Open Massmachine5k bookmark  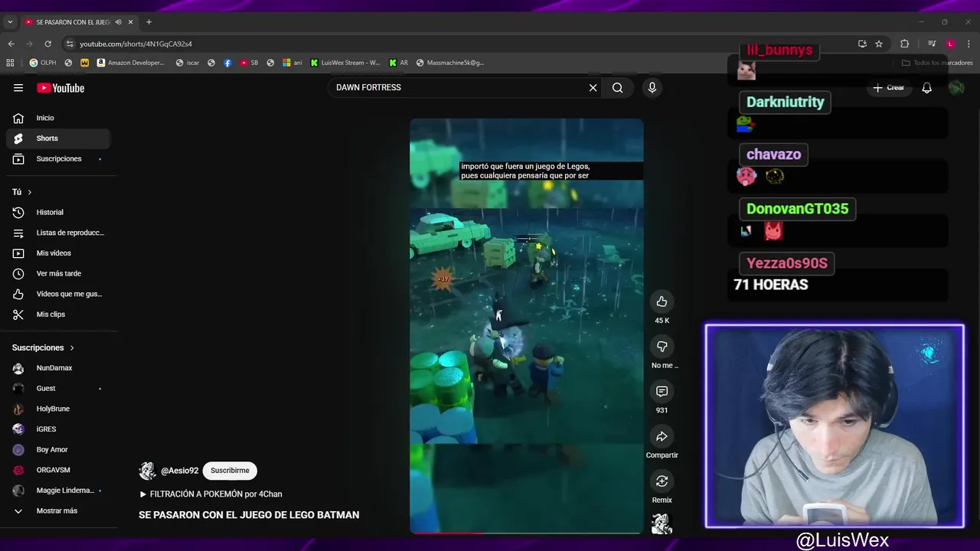pos(450,63)
